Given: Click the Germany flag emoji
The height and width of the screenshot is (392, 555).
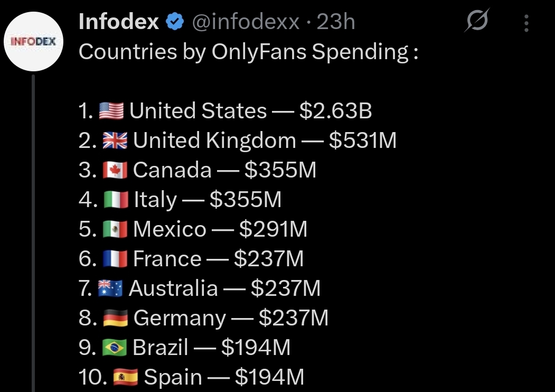Looking at the screenshot, I should (x=115, y=319).
